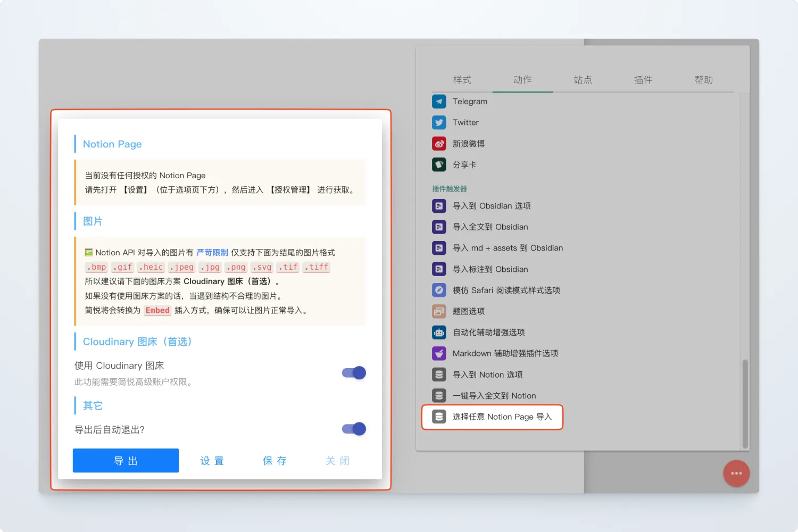Click the .bmp format tag
This screenshot has height=532, width=798.
coord(96,267)
